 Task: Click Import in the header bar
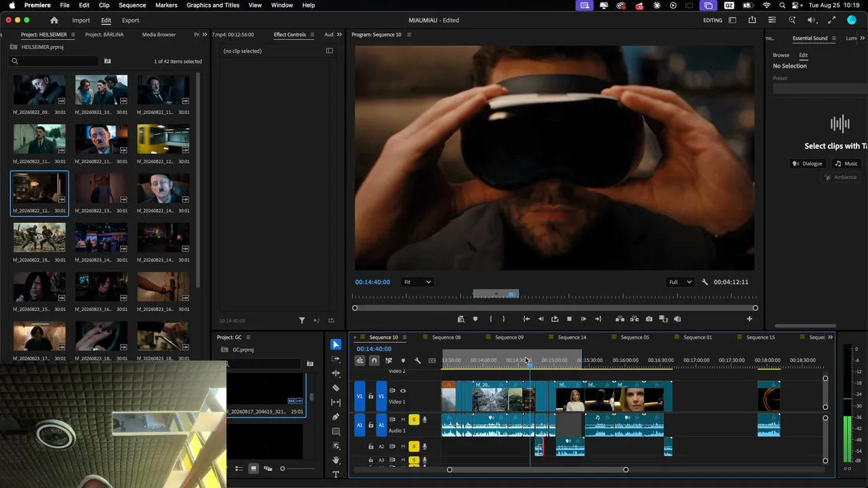click(x=81, y=20)
